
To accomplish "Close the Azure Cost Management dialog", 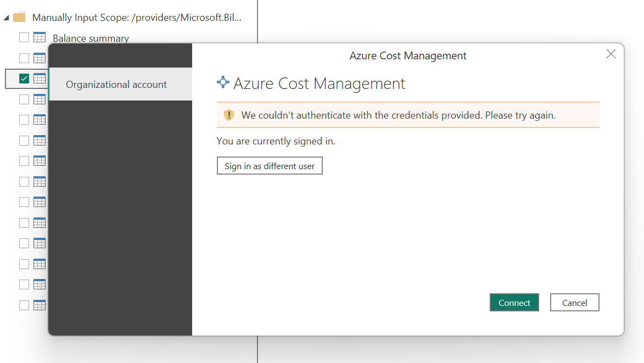I will (x=611, y=54).
